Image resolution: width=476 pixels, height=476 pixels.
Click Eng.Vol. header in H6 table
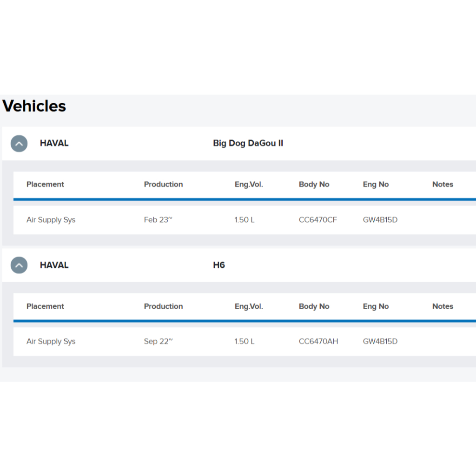point(249,306)
